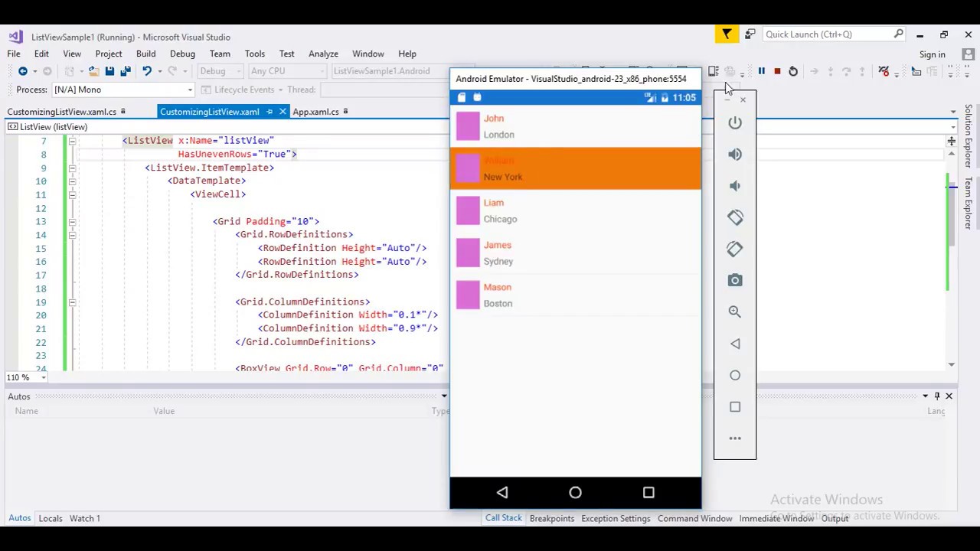The width and height of the screenshot is (980, 551).
Task: Click the Save All icon
Action: click(126, 71)
